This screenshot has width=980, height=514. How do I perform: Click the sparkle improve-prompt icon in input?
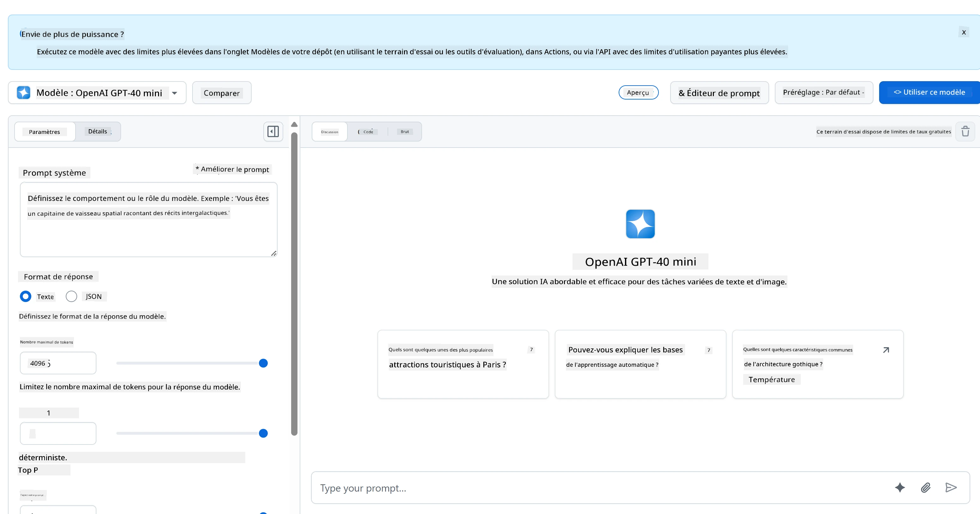[900, 487]
